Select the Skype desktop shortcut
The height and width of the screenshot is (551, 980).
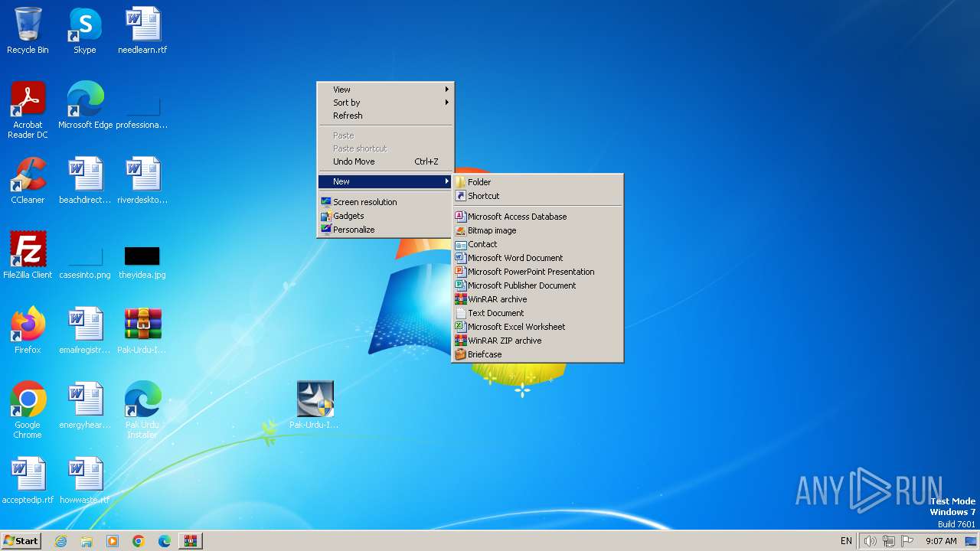pos(85,31)
